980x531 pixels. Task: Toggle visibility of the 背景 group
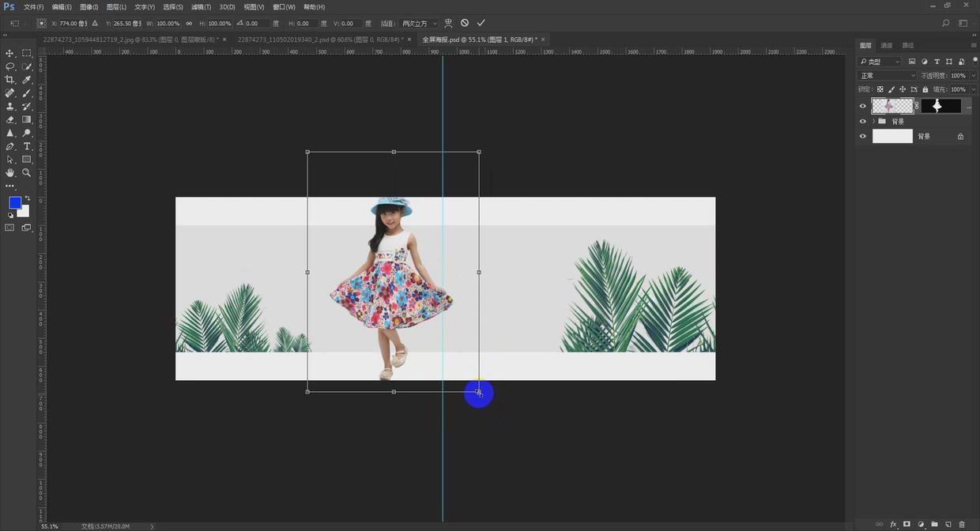[863, 122]
